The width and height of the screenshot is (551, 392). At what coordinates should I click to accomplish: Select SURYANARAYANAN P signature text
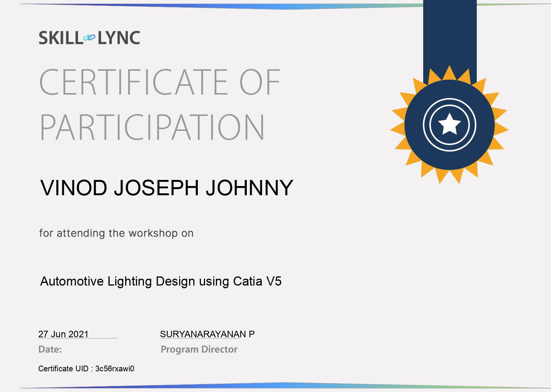click(x=208, y=334)
